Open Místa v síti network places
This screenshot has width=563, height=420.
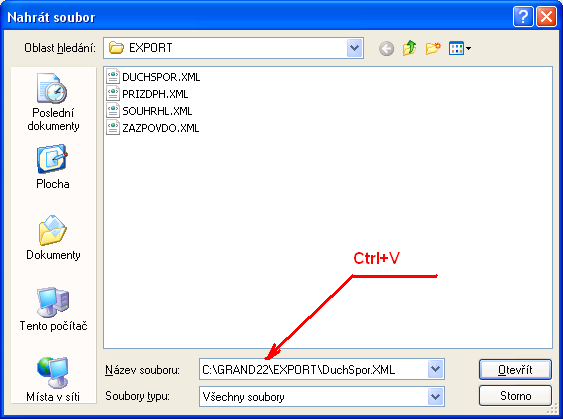coord(53,379)
